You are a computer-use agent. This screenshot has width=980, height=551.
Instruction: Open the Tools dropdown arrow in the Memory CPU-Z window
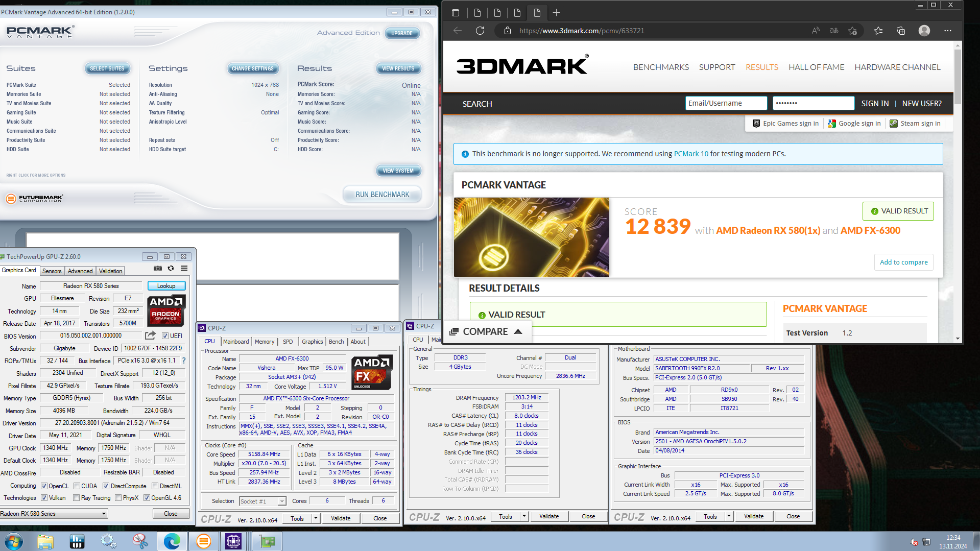[524, 516]
